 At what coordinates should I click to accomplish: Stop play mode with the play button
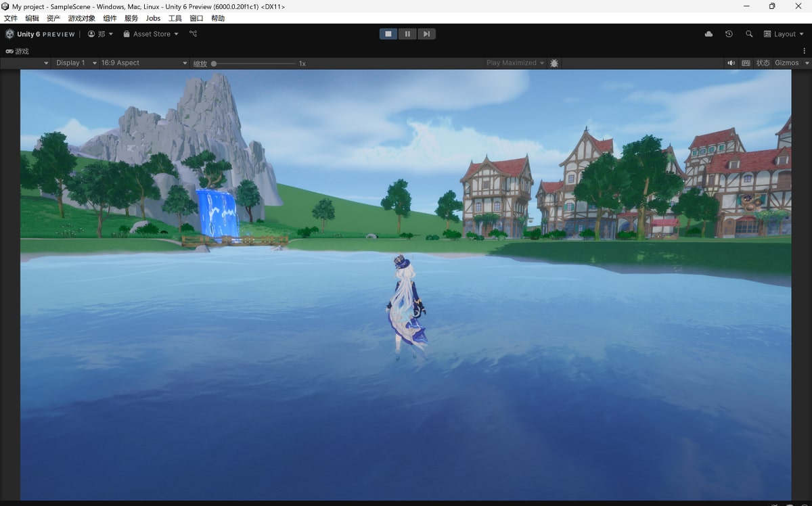(388, 34)
